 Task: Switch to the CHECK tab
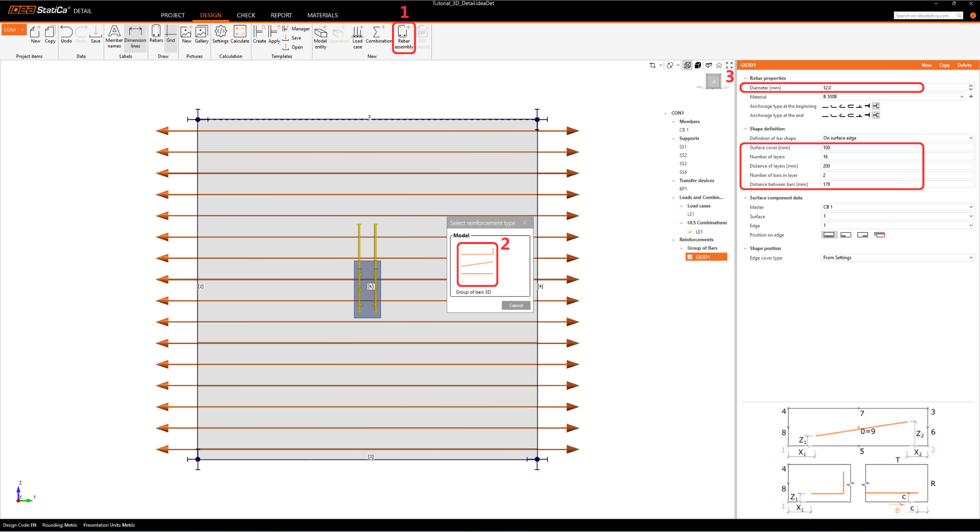coord(246,15)
